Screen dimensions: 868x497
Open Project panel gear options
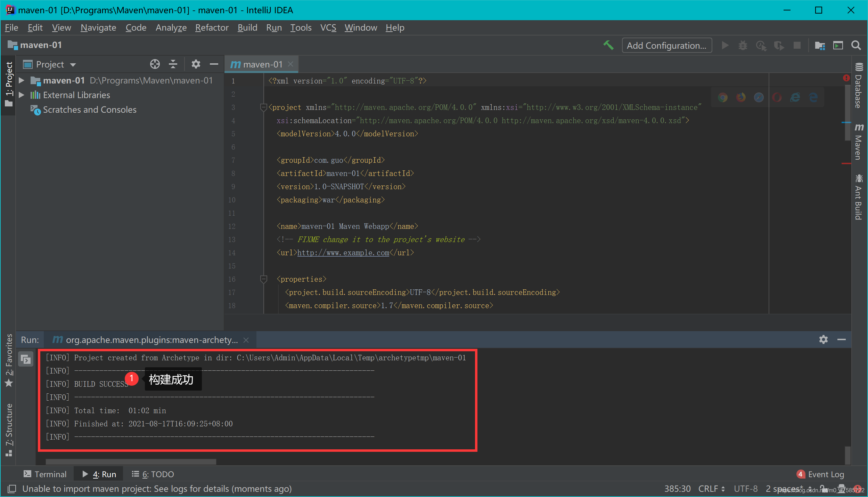pyautogui.click(x=196, y=64)
